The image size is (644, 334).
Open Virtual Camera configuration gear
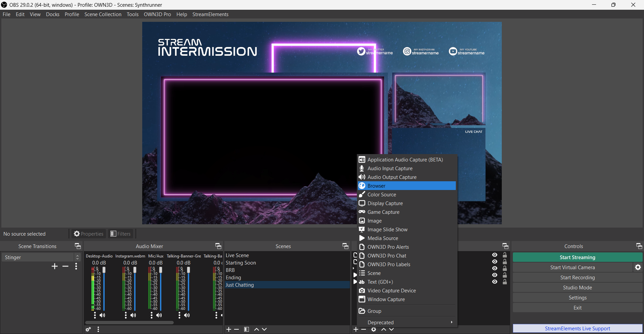638,267
